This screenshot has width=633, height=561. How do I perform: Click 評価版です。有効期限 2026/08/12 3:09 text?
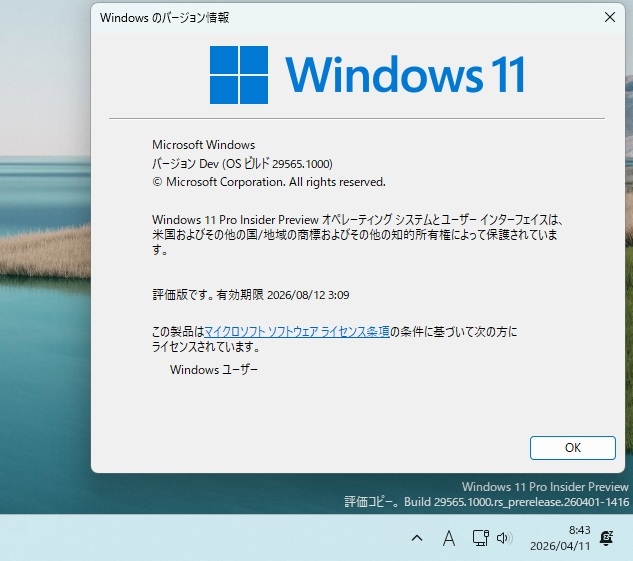[251, 295]
